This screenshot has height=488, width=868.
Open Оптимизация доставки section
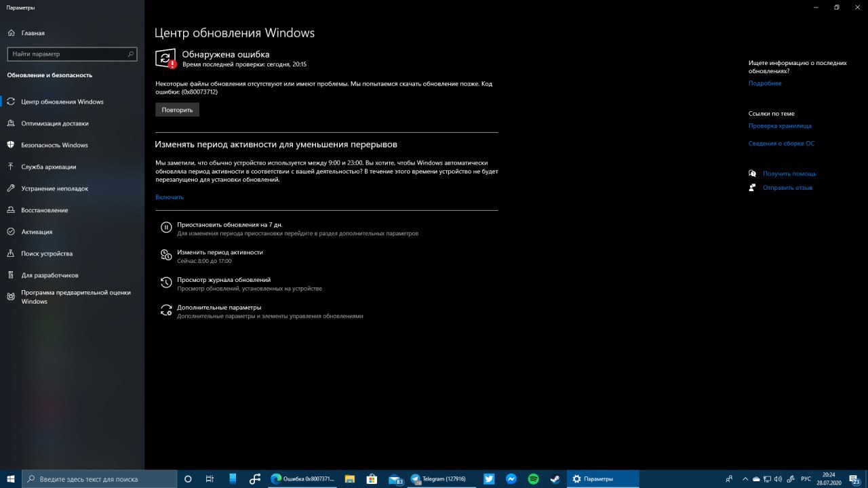pos(54,123)
